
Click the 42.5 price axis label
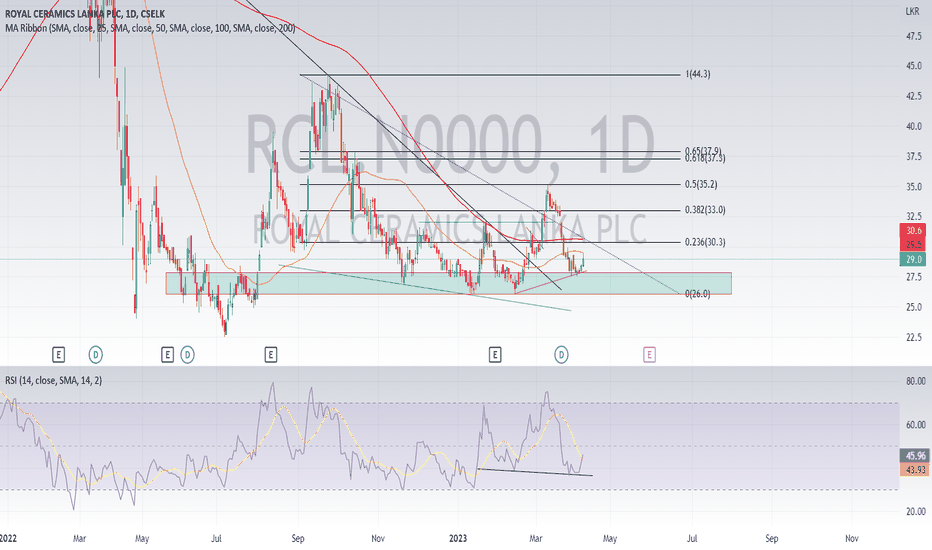[914, 96]
